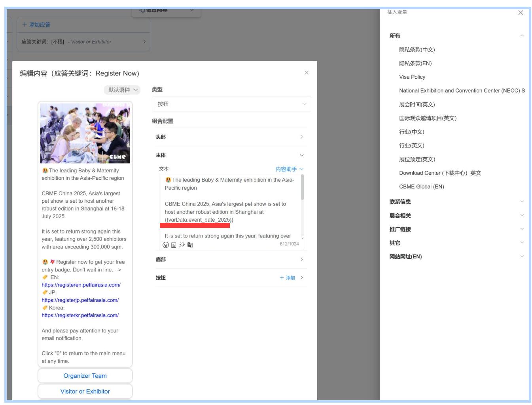Open the 类型 dropdown showing 按钮
Viewport: 532px width, 405px height.
(x=231, y=104)
